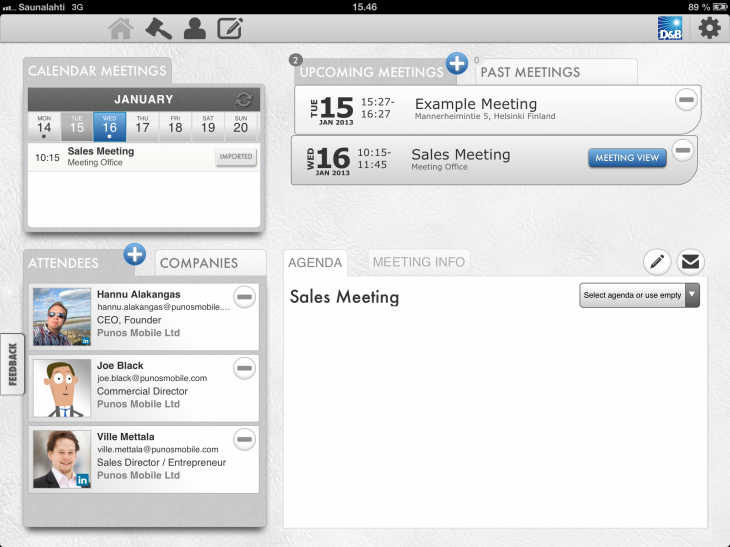The width and height of the screenshot is (730, 547).
Task: Open the Select agenda dropdown
Action: tap(639, 295)
